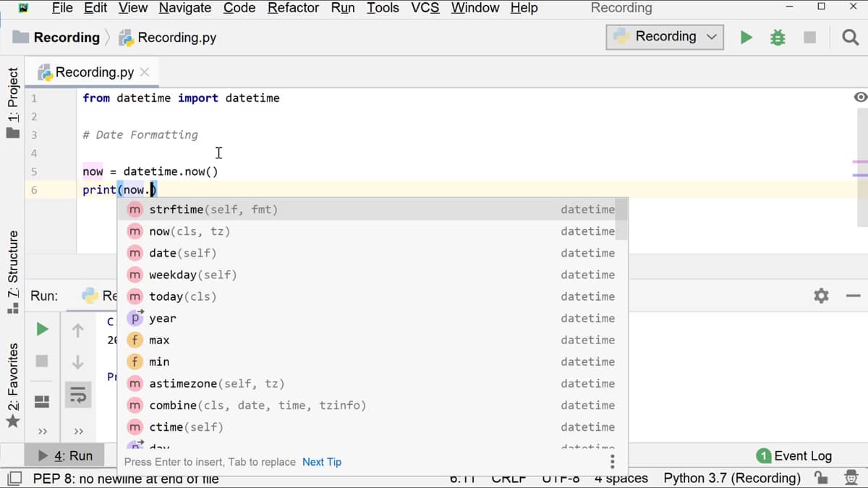868x488 pixels.
Task: Open the View menu
Action: click(x=133, y=8)
